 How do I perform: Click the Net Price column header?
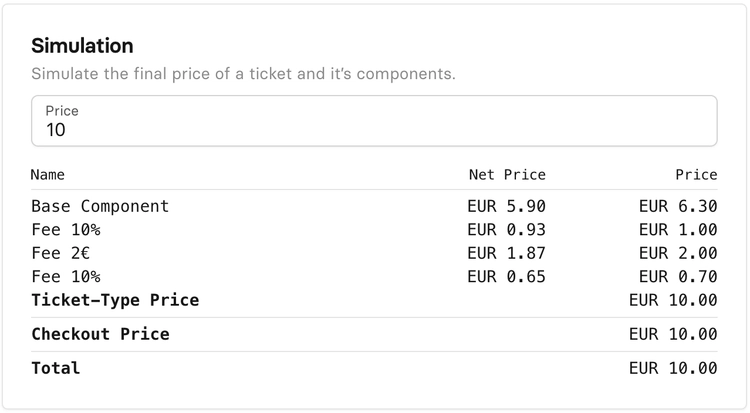pos(507,174)
